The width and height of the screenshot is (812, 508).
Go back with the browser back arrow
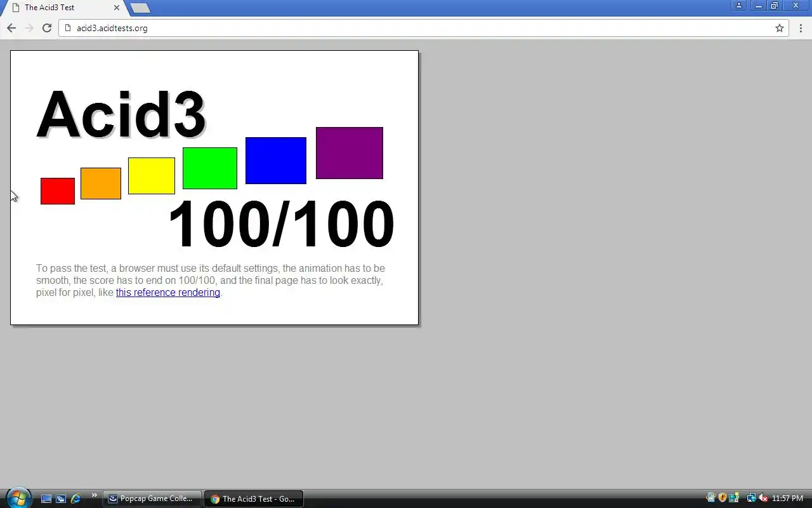tap(11, 28)
